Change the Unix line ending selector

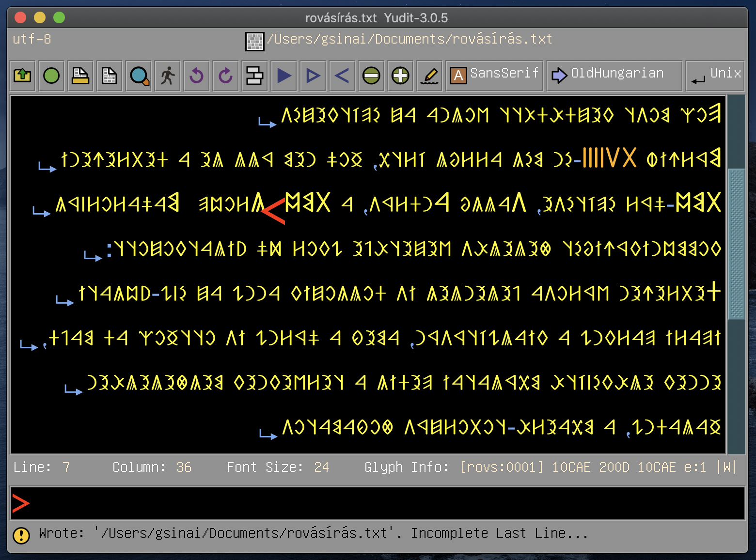(715, 76)
